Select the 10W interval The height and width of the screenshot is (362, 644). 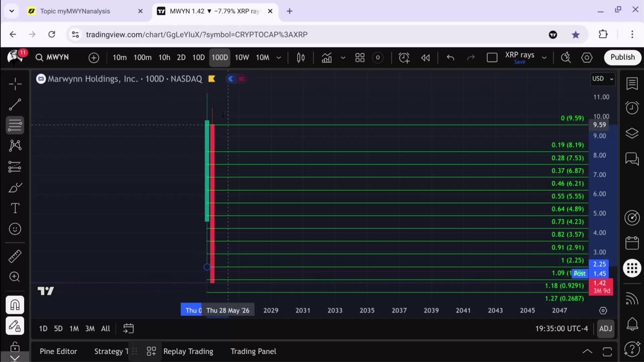point(242,58)
